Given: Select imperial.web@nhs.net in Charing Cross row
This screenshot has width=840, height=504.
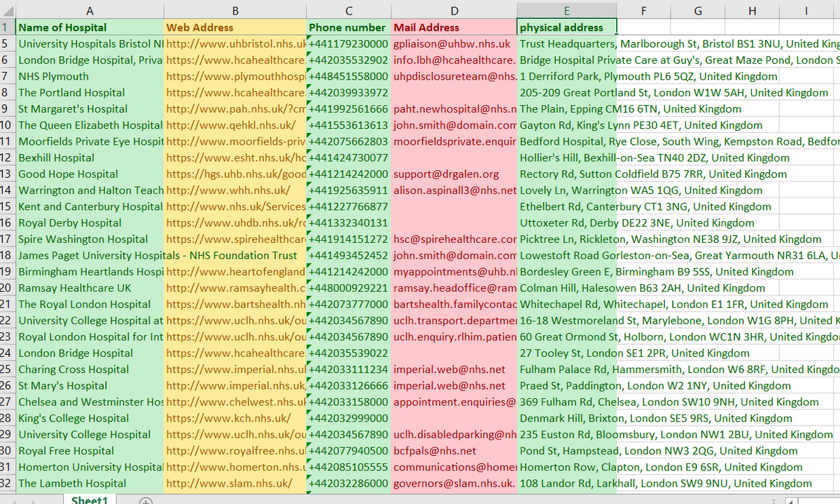Looking at the screenshot, I should point(454,369).
